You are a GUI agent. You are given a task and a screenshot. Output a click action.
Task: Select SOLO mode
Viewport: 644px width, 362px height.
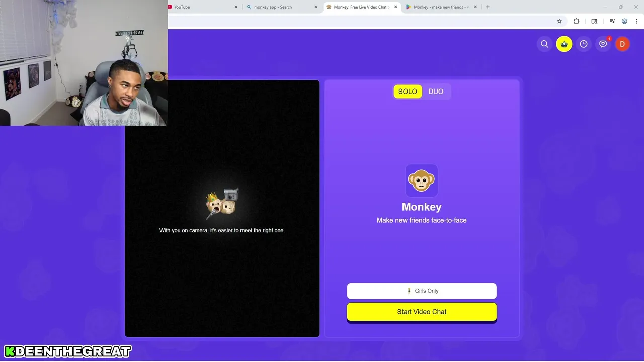(408, 92)
